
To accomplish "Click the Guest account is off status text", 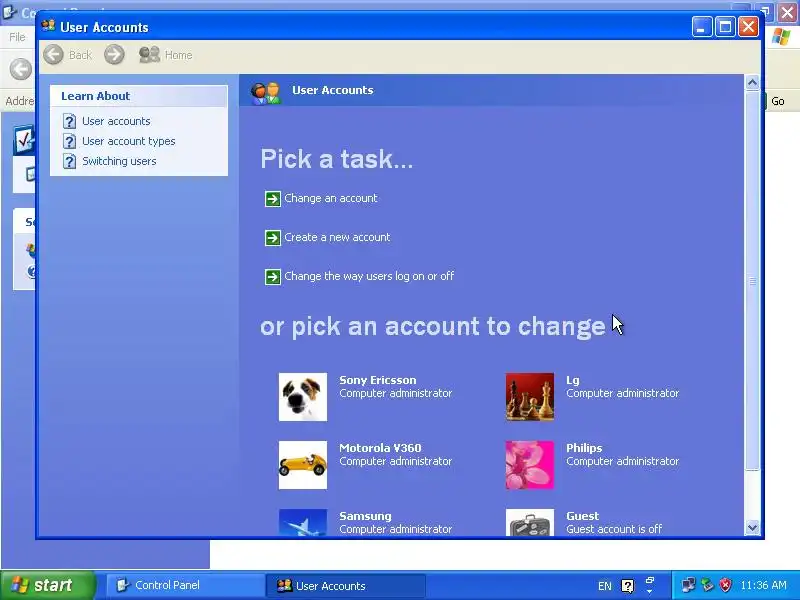I will coord(614,529).
